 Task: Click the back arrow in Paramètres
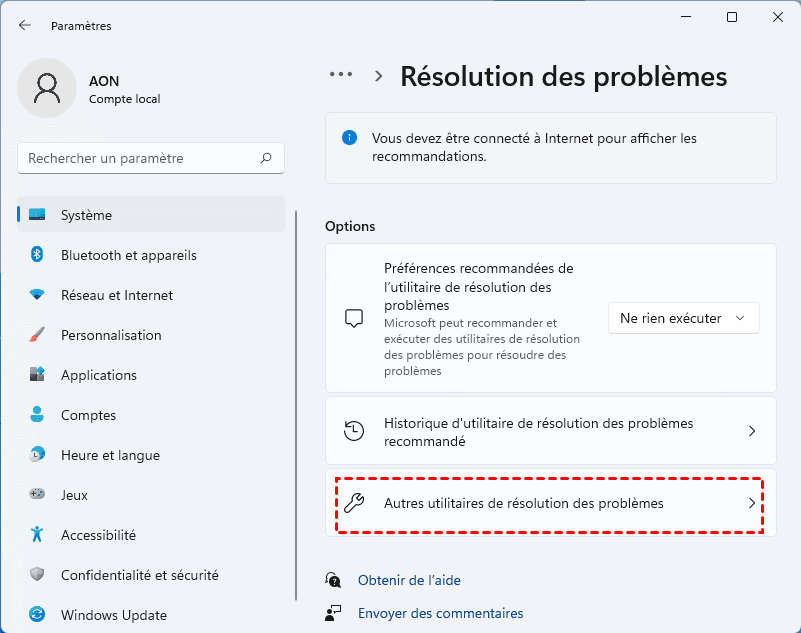point(25,25)
